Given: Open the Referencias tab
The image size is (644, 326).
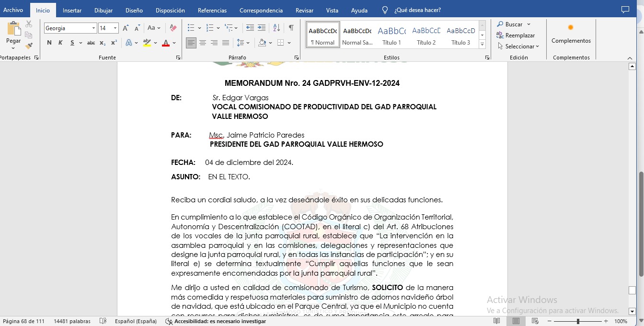Looking at the screenshot, I should 212,10.
